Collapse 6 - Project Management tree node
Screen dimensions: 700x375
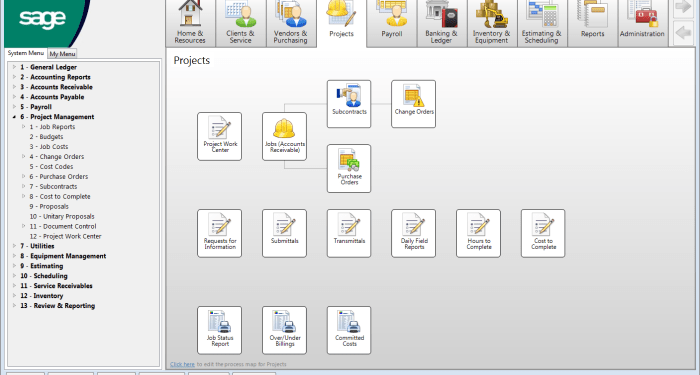14,117
